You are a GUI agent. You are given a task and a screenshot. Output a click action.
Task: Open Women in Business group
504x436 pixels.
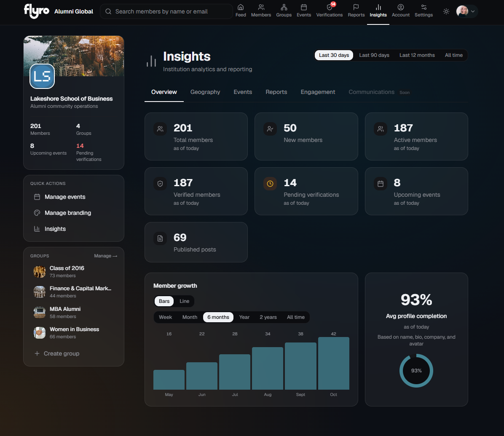tap(74, 332)
